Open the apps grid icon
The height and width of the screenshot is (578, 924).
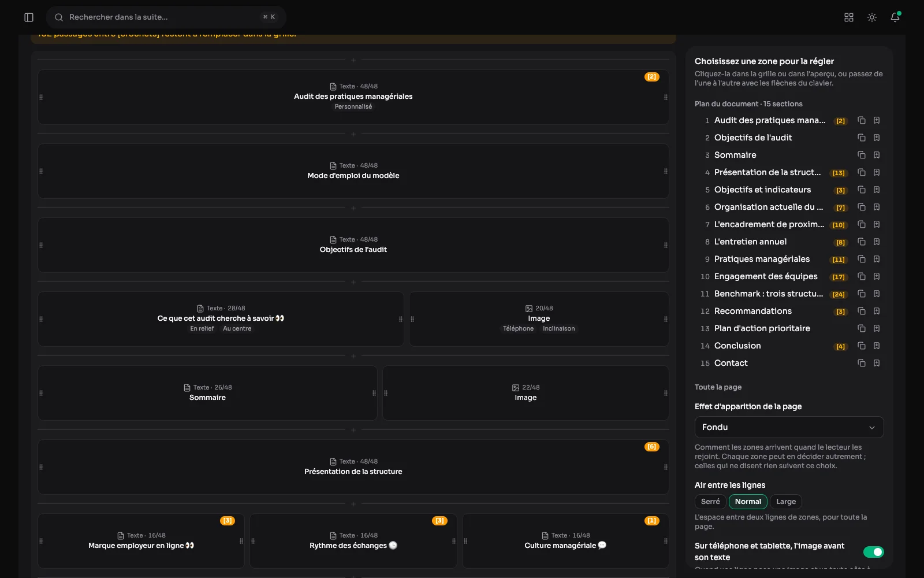coord(849,17)
